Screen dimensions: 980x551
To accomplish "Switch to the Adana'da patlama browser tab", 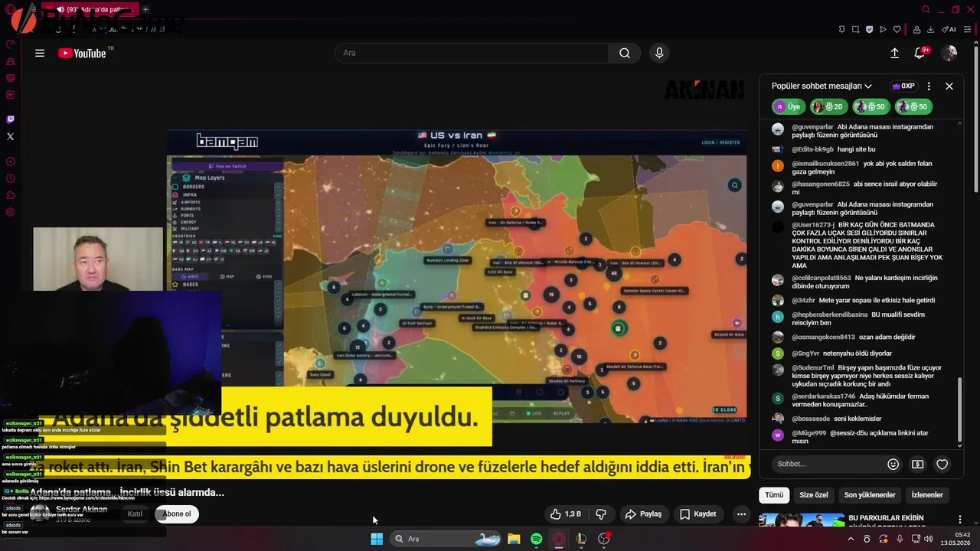I will pos(92,9).
